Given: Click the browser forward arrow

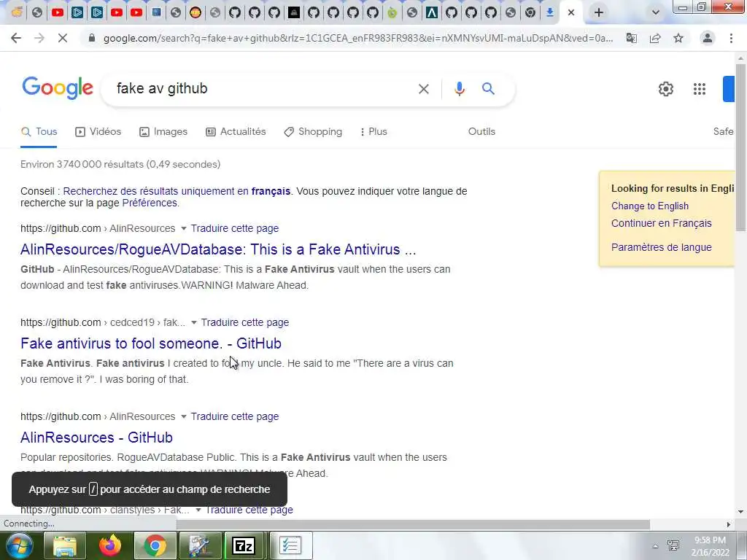Looking at the screenshot, I should [x=39, y=38].
